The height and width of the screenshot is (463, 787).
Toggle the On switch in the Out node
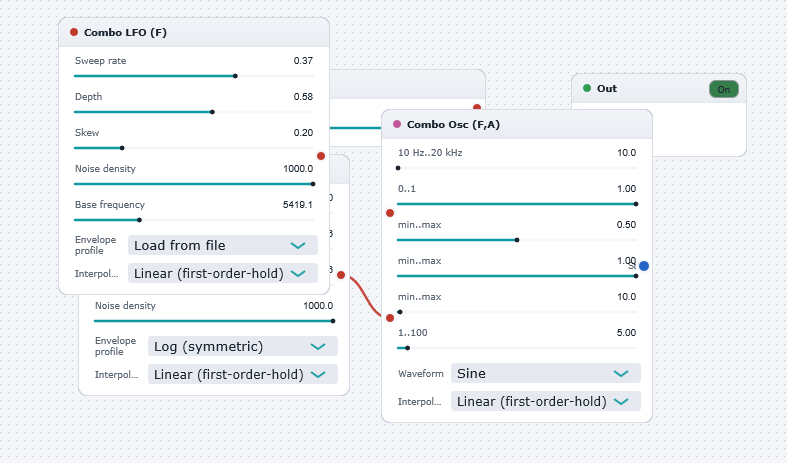(x=724, y=89)
